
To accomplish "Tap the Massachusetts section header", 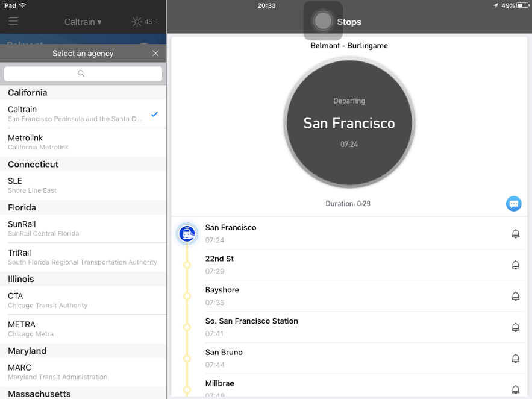I will tap(83, 393).
